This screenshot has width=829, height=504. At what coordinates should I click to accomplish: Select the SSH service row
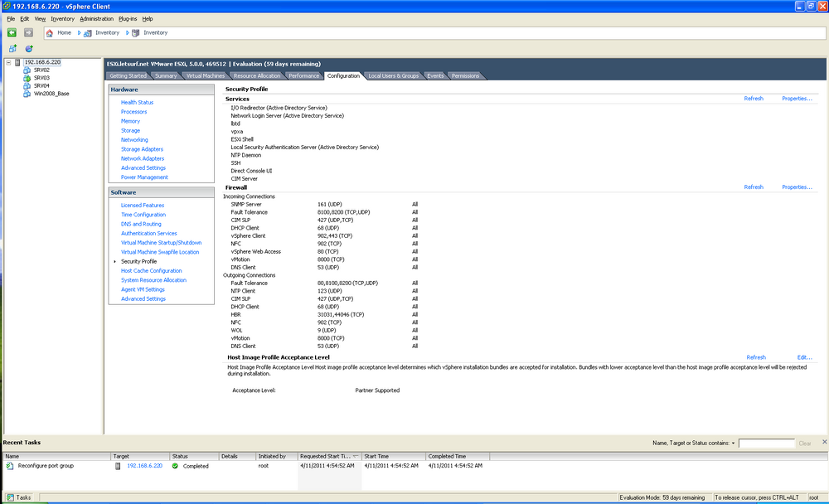click(235, 162)
